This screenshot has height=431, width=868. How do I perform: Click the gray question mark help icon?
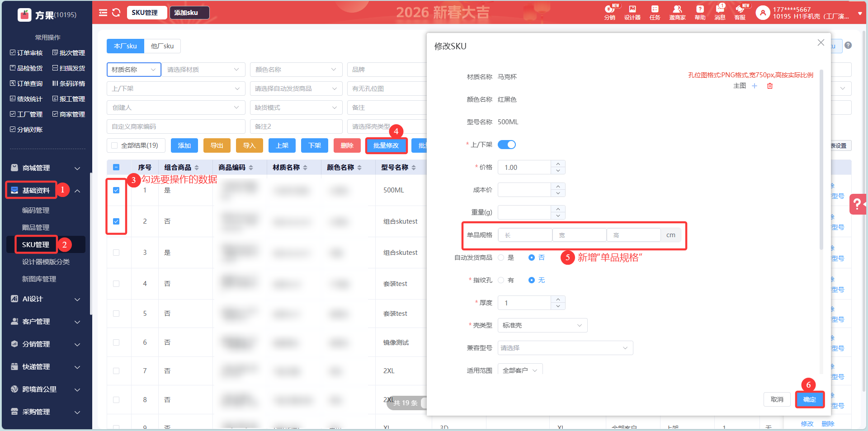pyautogui.click(x=848, y=45)
